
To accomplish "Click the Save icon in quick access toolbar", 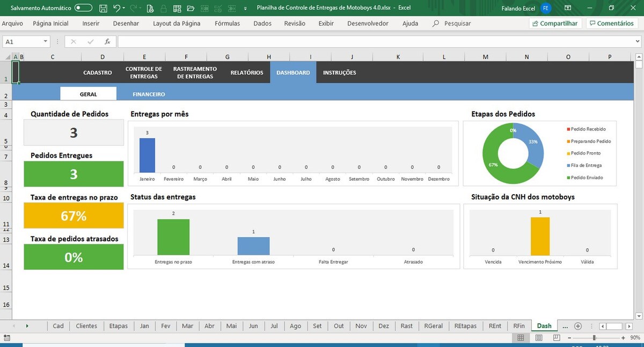I will click(103, 8).
